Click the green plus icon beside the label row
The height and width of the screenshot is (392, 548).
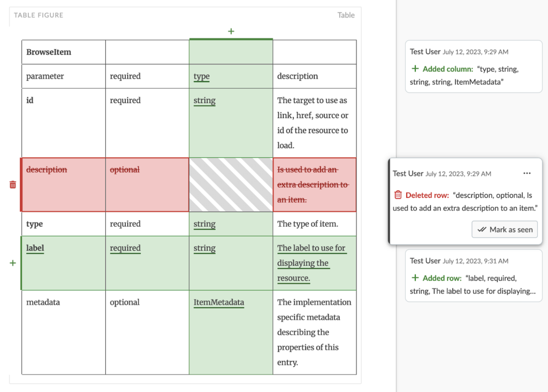[13, 263]
